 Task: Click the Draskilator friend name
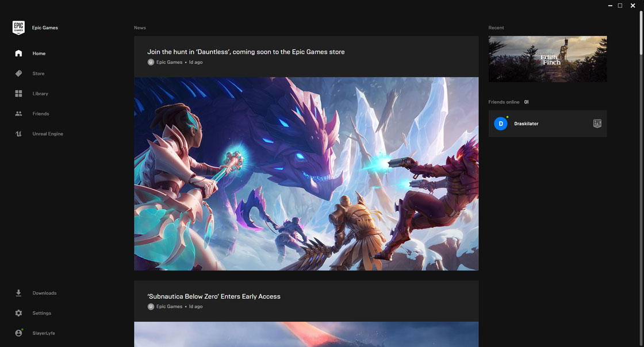tap(526, 124)
